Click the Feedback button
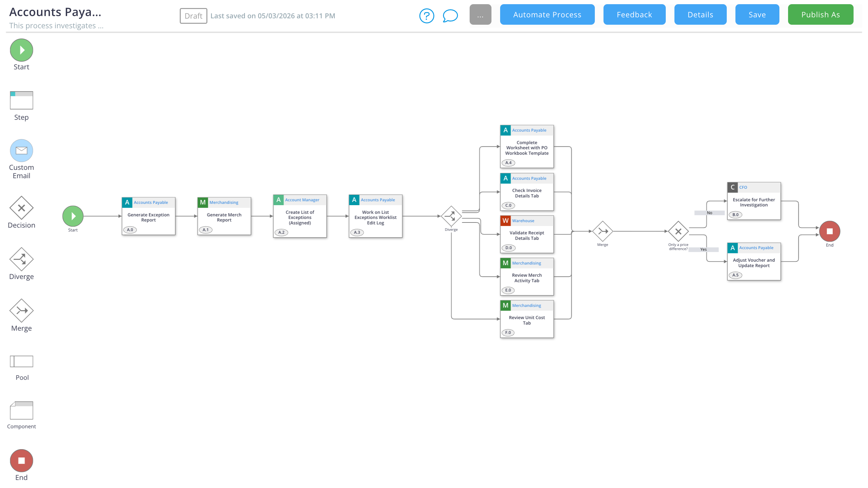 (634, 14)
